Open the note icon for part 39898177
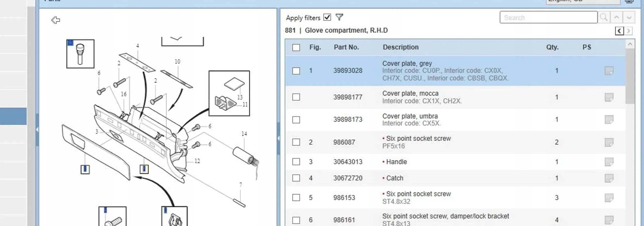This screenshot has height=226, width=644. coord(609,97)
